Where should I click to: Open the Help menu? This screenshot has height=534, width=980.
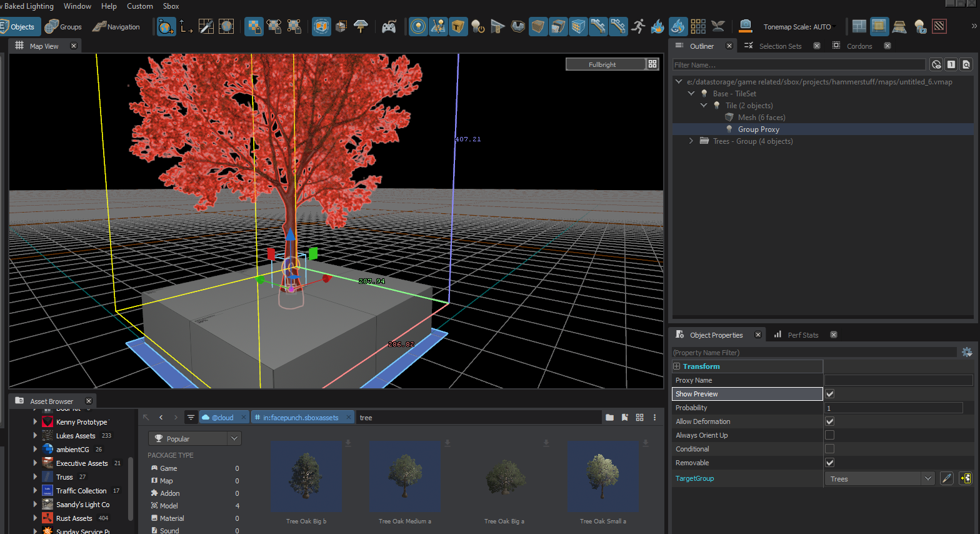pyautogui.click(x=109, y=6)
